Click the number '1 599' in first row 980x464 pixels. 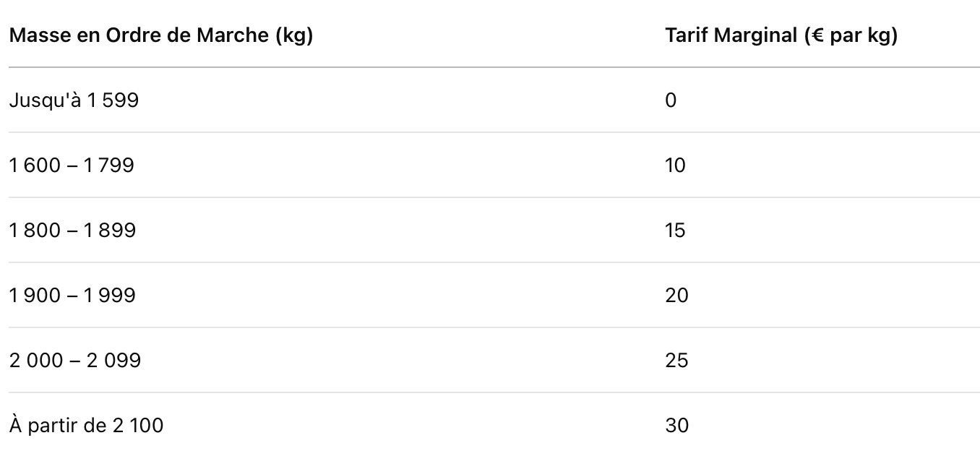113,100
